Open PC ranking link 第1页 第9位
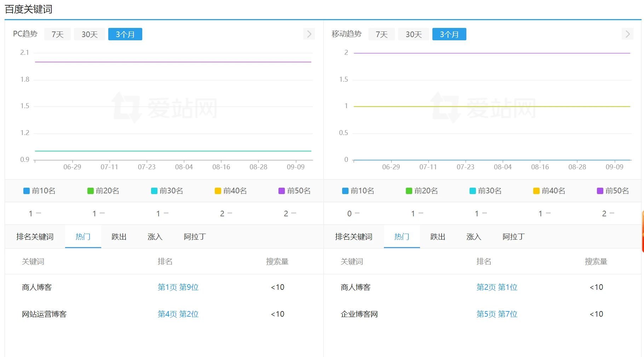Image resolution: width=644 pixels, height=357 pixels. pyautogui.click(x=178, y=287)
